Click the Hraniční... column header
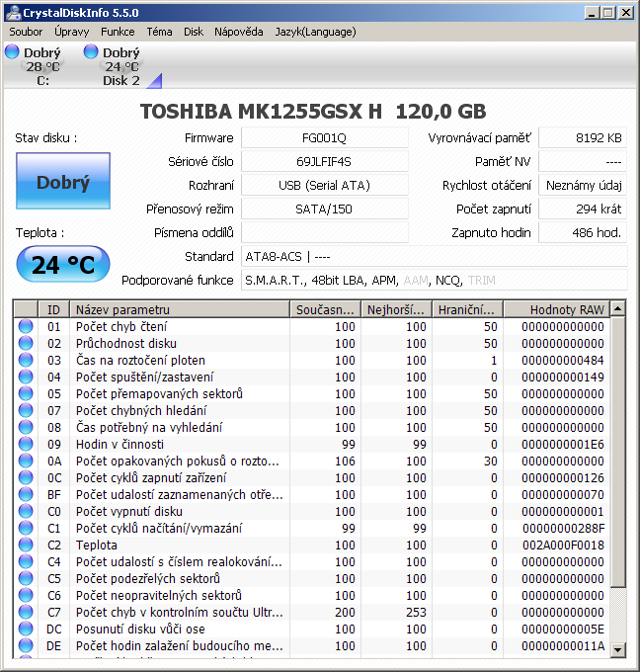This screenshot has height=672, width=640. click(467, 309)
